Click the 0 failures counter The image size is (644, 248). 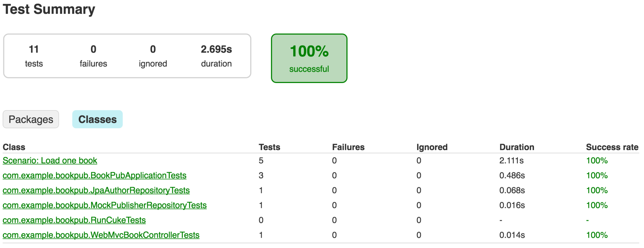coord(93,56)
